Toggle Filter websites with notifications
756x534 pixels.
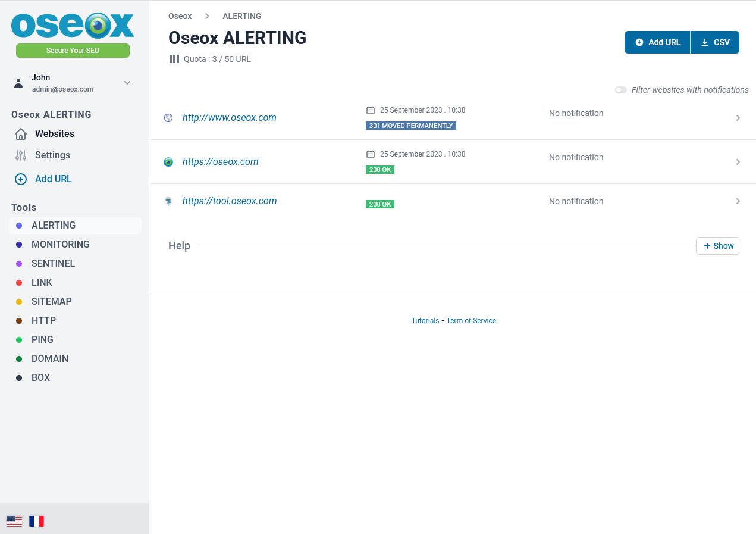click(621, 90)
